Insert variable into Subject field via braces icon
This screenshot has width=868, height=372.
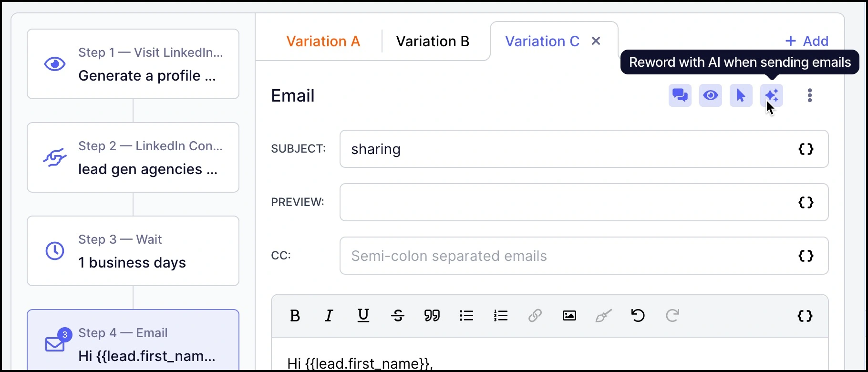click(806, 149)
